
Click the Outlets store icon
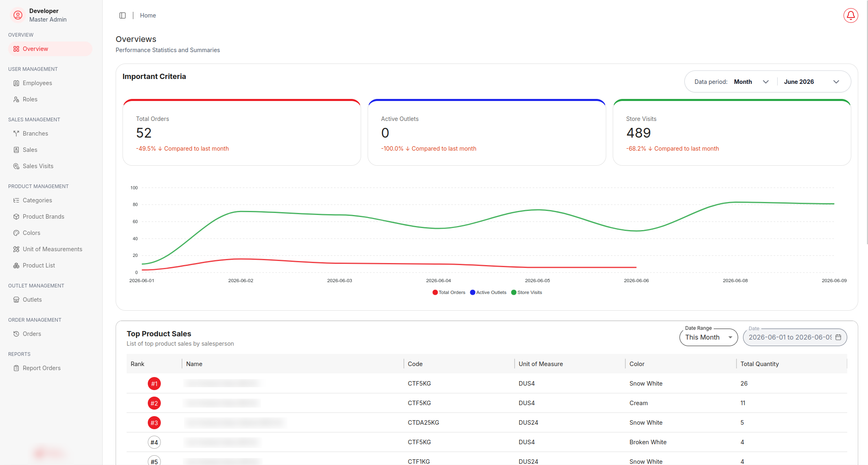[16, 300]
